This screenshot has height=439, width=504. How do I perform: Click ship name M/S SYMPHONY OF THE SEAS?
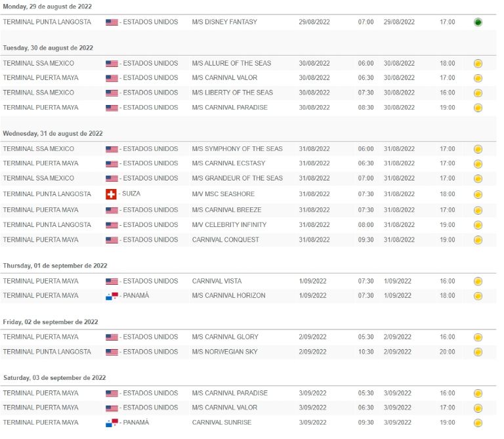pos(237,149)
